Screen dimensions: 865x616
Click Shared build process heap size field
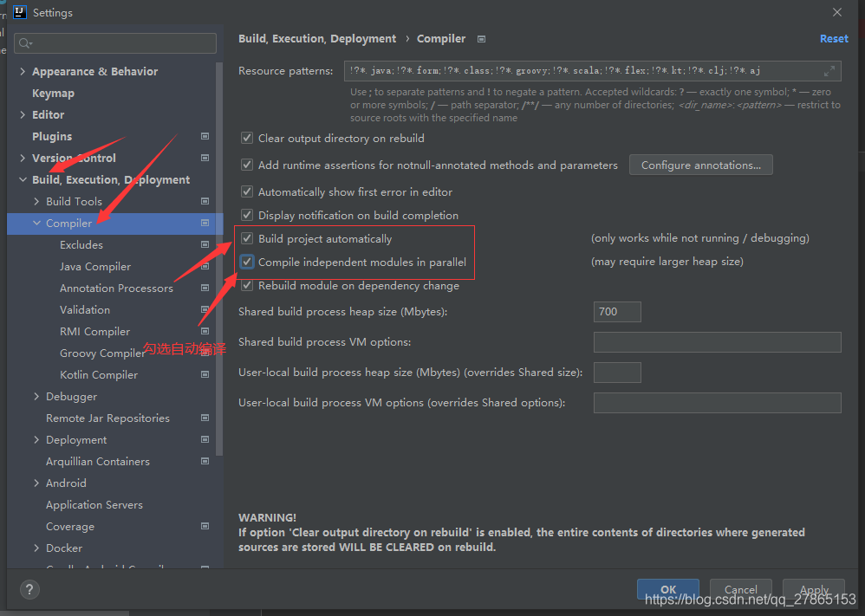click(x=617, y=312)
